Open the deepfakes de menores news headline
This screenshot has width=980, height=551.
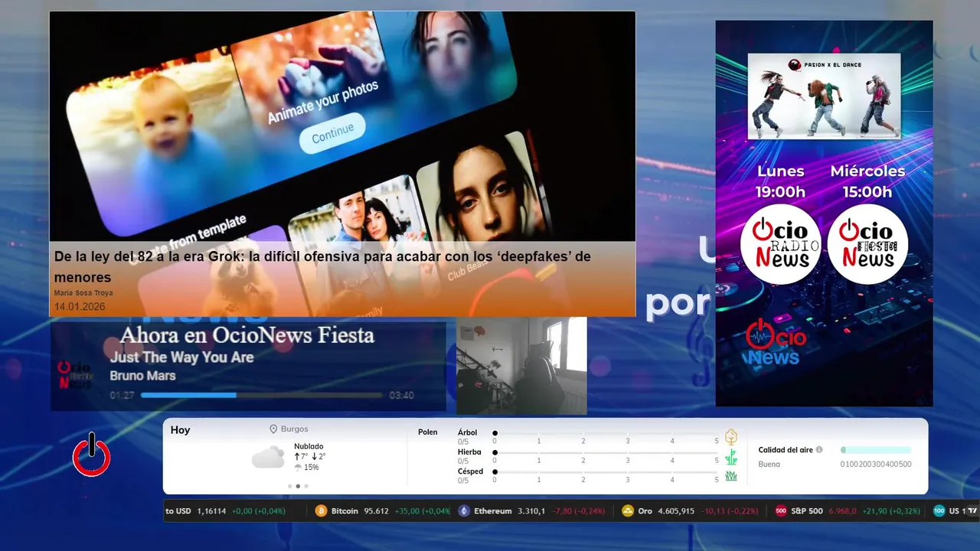(x=322, y=266)
